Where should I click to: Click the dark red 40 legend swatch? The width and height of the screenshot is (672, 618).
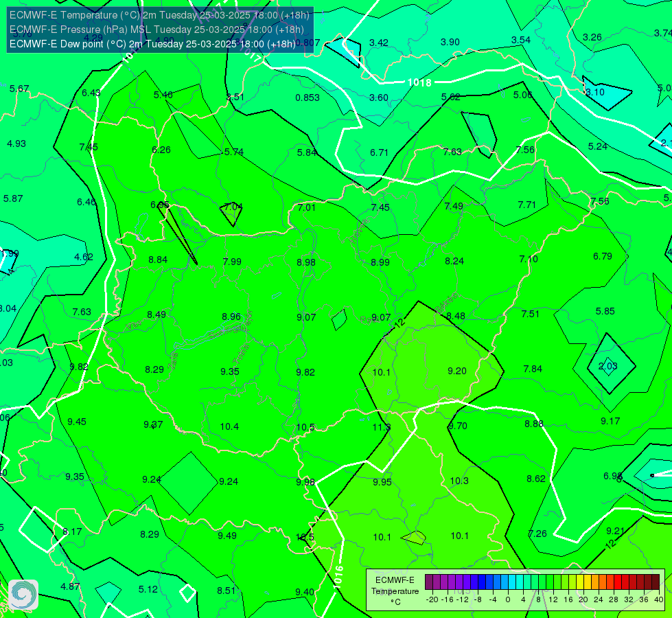pyautogui.click(x=656, y=582)
